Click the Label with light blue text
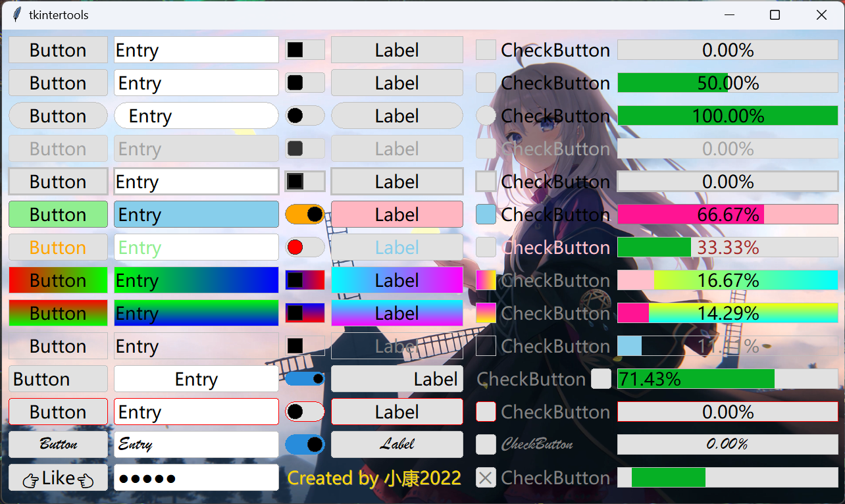 coord(397,247)
